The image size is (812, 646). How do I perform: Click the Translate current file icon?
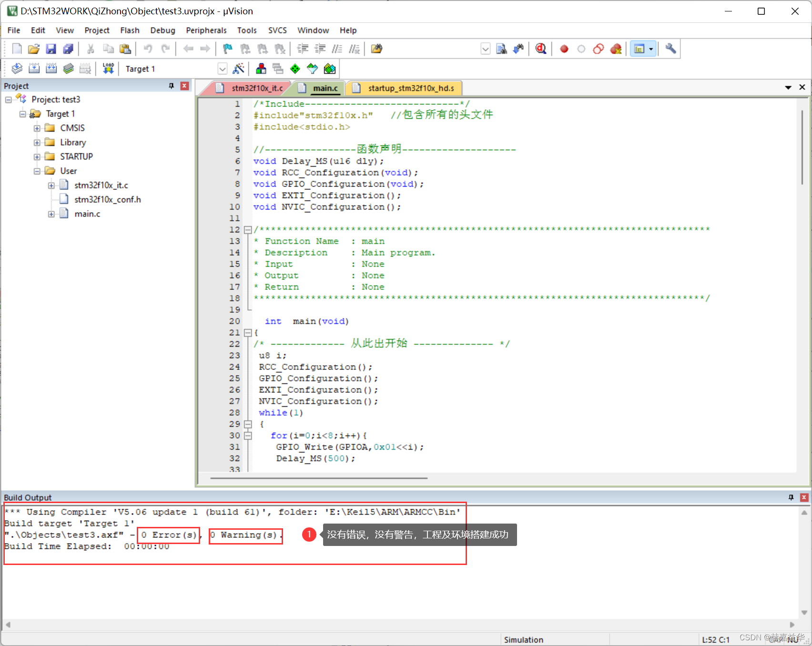17,69
